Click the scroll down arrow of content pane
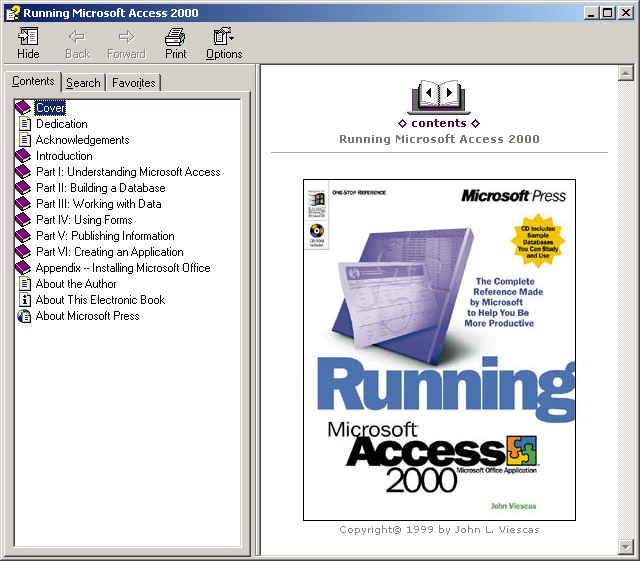This screenshot has height=561, width=640. click(x=625, y=546)
